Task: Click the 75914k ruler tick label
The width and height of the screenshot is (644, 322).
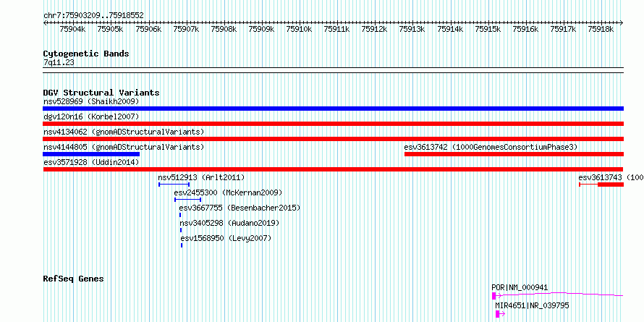Action: [451, 29]
